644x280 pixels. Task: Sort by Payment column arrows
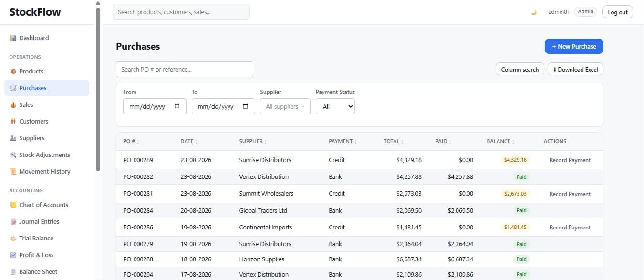(356, 142)
